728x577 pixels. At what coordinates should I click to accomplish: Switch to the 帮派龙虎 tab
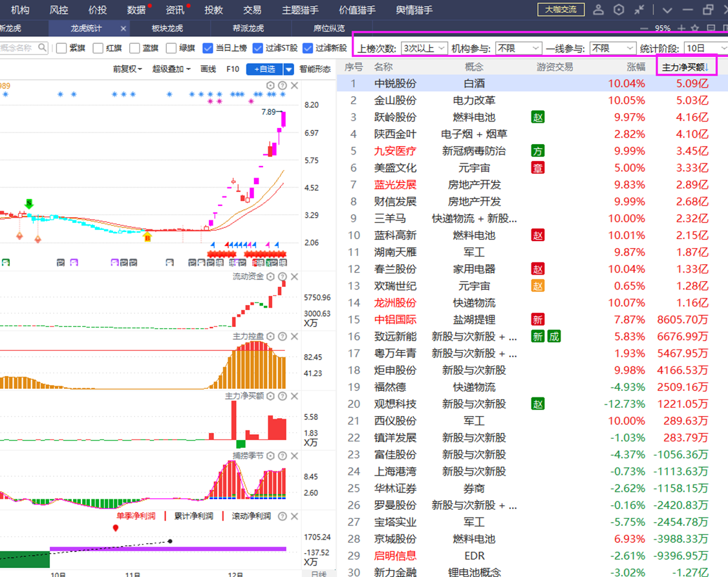click(248, 28)
